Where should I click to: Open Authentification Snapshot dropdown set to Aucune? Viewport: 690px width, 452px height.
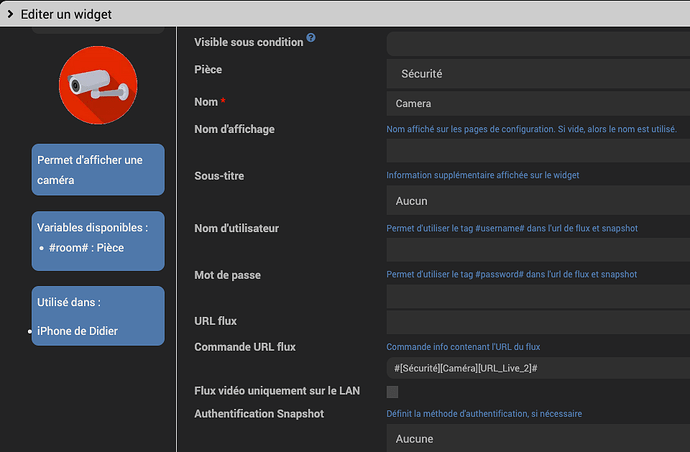pyautogui.click(x=538, y=439)
